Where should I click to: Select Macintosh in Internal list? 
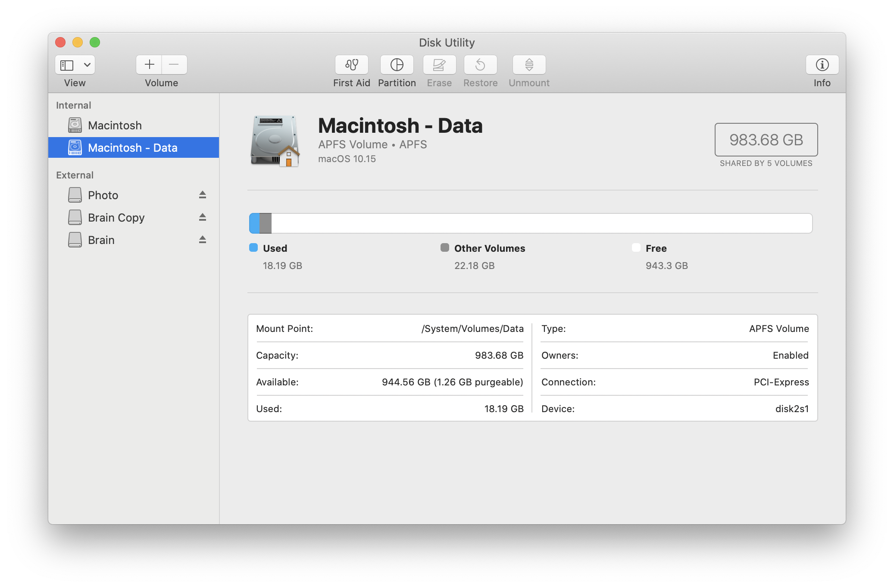(x=115, y=125)
